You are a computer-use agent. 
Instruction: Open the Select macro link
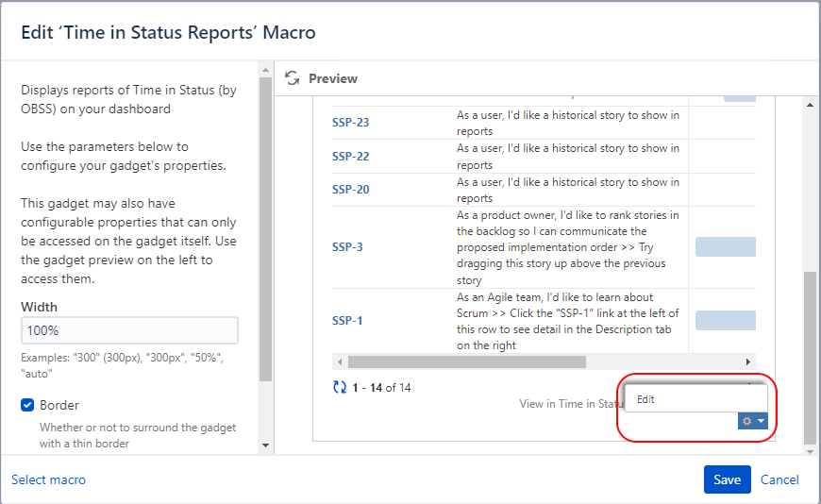[48, 479]
